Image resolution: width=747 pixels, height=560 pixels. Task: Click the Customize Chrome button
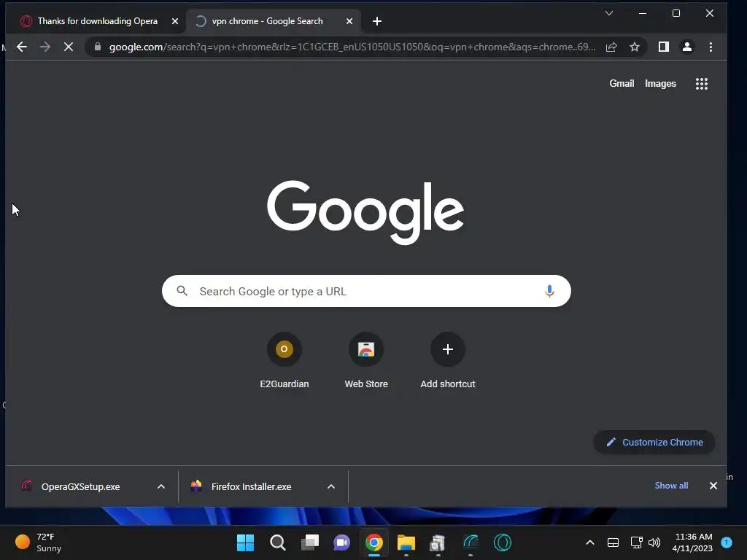[x=654, y=443]
